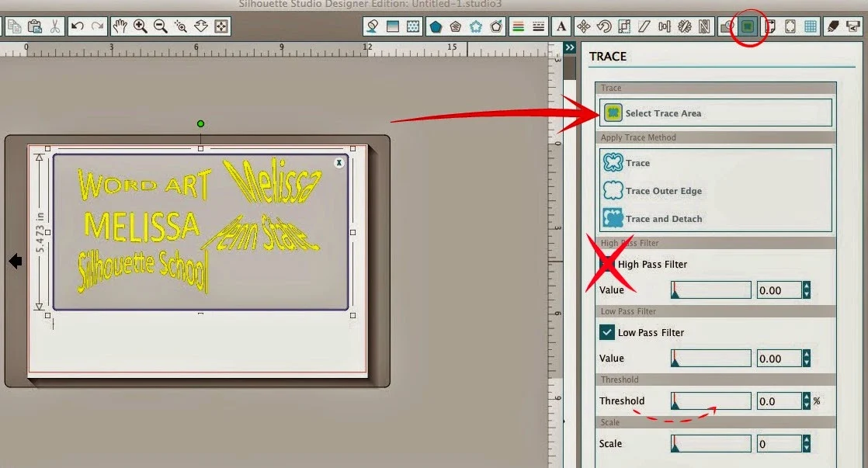Click the High Pass Filter Value slider
The image size is (868, 468).
(x=711, y=289)
